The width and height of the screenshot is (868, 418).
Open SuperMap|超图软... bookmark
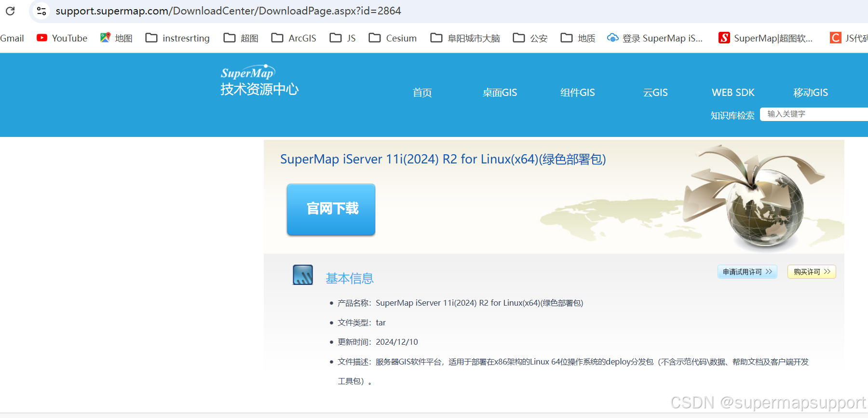(x=766, y=38)
